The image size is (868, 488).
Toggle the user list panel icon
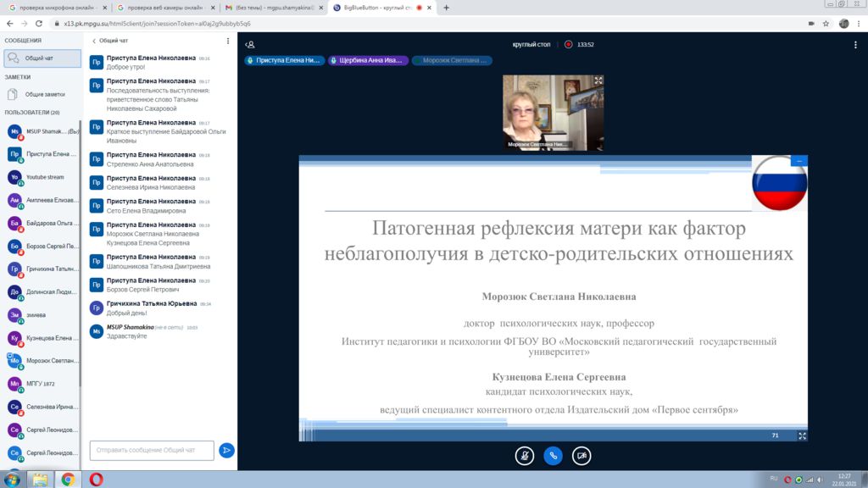pyautogui.click(x=250, y=44)
